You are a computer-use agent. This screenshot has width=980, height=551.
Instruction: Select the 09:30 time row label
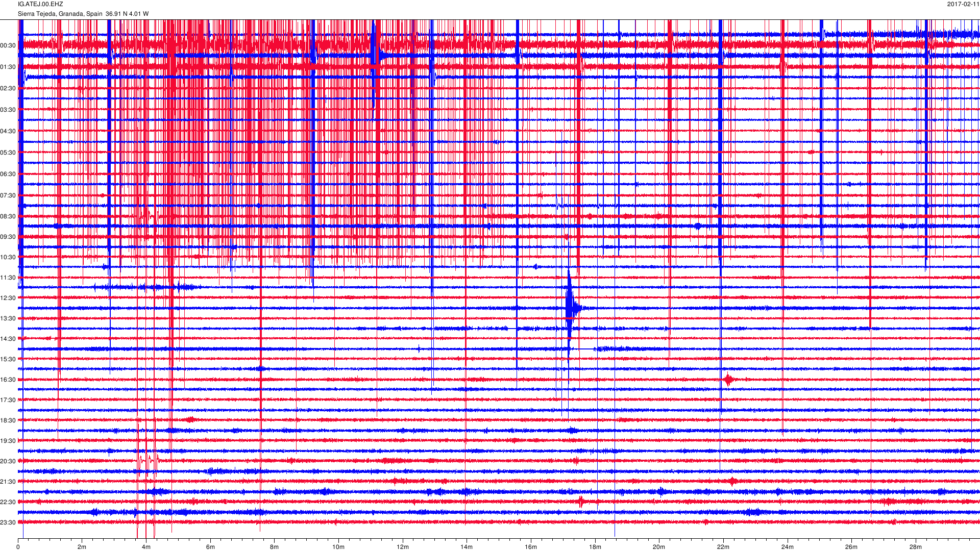[8, 237]
